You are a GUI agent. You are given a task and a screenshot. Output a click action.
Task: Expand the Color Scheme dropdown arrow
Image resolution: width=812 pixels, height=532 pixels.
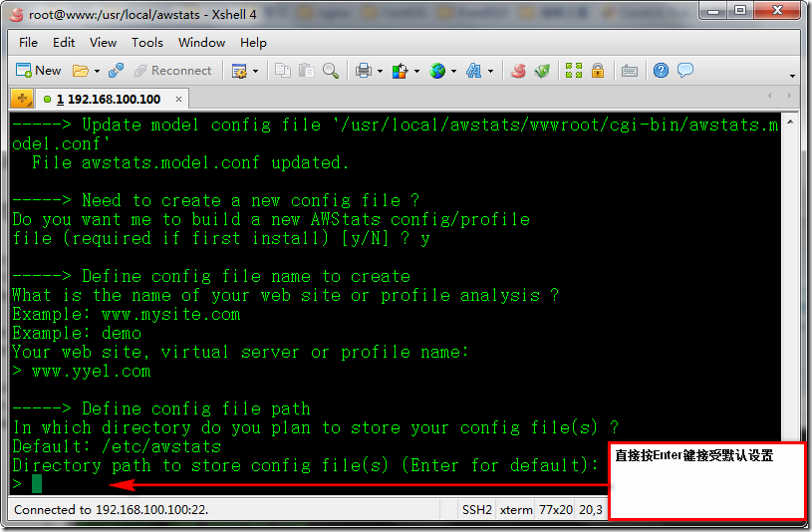coord(416,71)
